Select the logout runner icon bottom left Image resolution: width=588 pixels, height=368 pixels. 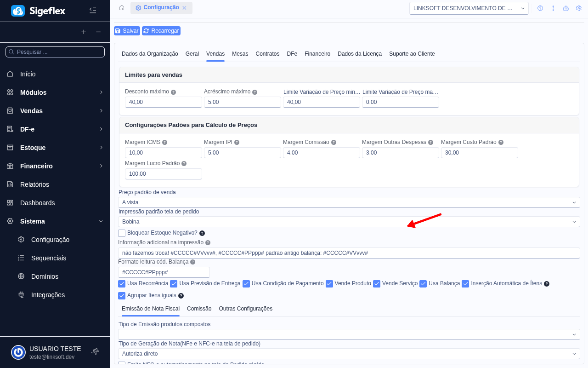click(95, 351)
